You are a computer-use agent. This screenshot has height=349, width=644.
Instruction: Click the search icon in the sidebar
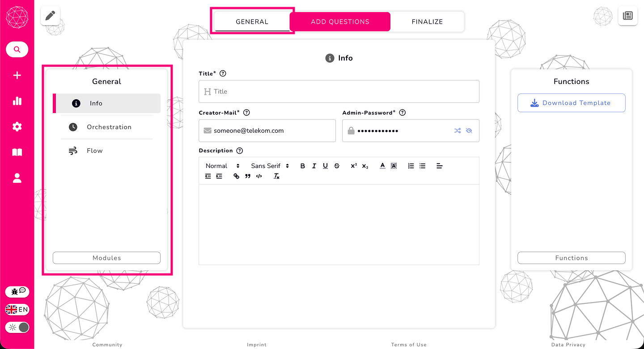click(x=17, y=50)
